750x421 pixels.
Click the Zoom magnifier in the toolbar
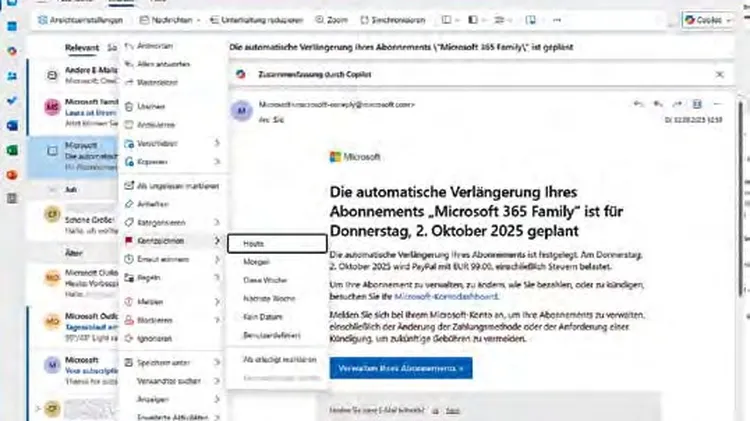coord(330,19)
